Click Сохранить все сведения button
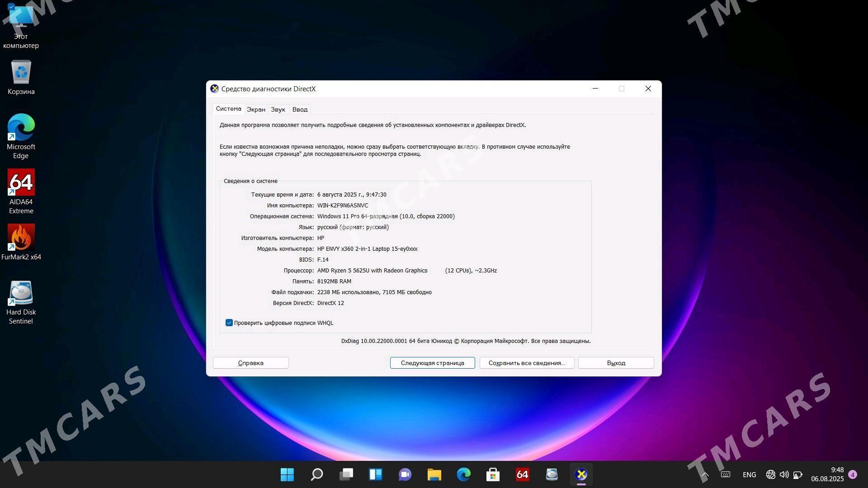 click(x=527, y=363)
